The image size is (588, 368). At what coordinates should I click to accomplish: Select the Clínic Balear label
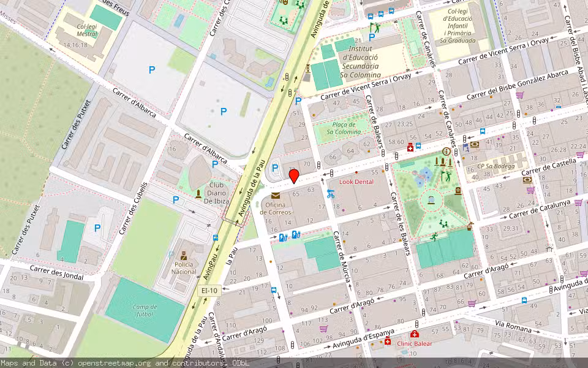point(415,343)
